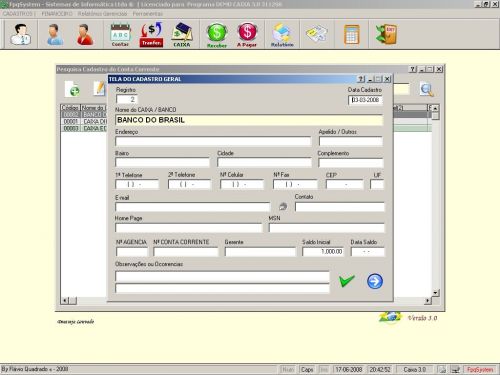The width and height of the screenshot is (500, 375).
Task: Open the CADASTROS menu
Action: [18, 14]
